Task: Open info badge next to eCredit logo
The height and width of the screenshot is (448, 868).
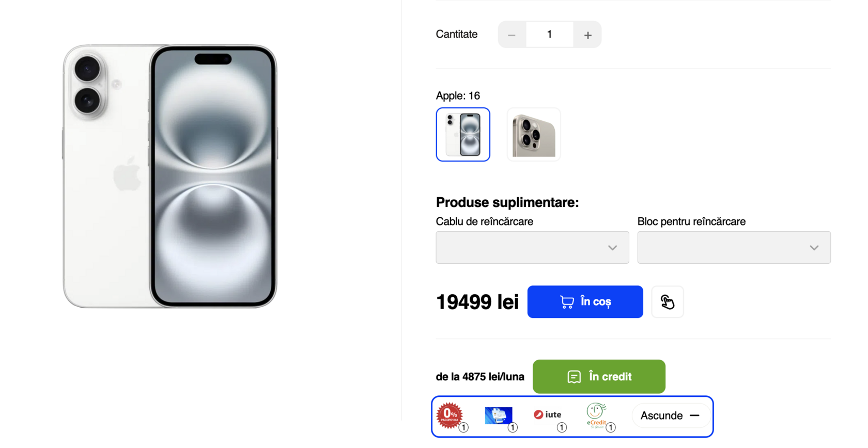Action: pos(611,427)
